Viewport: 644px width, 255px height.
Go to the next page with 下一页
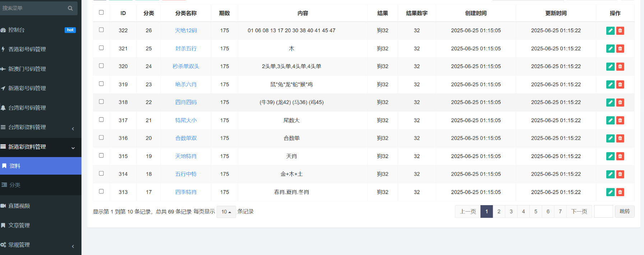579,212
